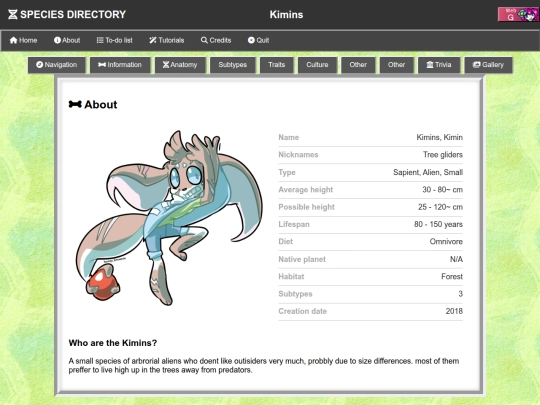The width and height of the screenshot is (540, 405).
Task: Open the Credits page
Action: [216, 40]
